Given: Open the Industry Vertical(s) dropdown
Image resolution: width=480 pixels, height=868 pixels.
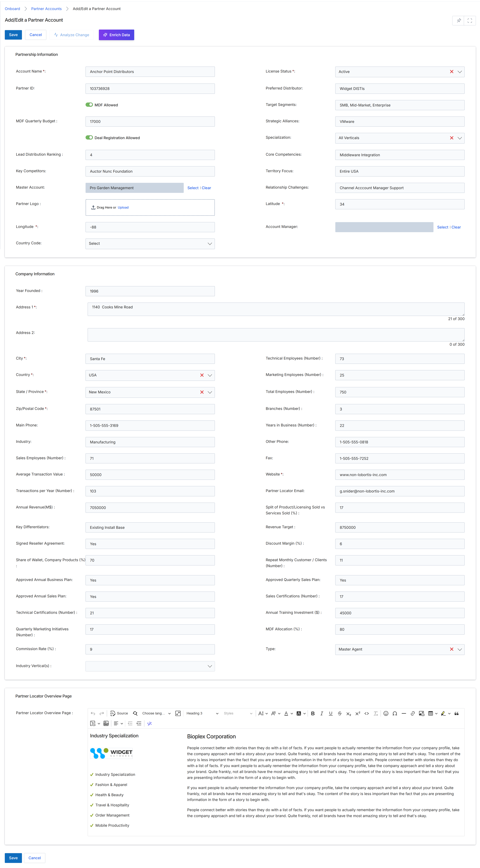Looking at the screenshot, I should coord(150,666).
